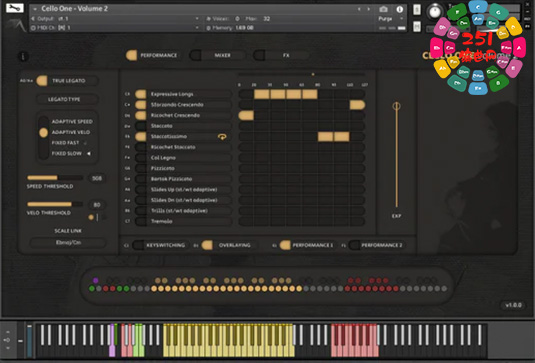The image size is (535, 363).
Task: Open the Scale Link Ebmaj/Cm selector
Action: [x=68, y=243]
